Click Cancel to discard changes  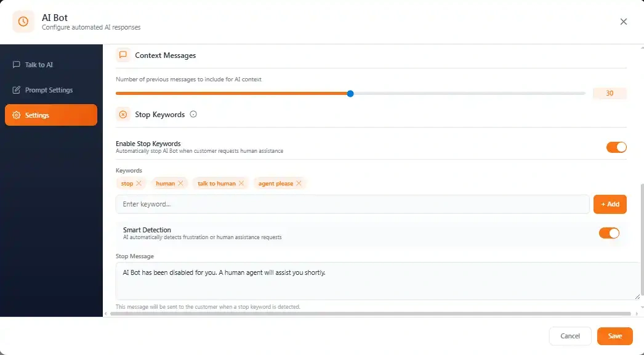(x=570, y=336)
